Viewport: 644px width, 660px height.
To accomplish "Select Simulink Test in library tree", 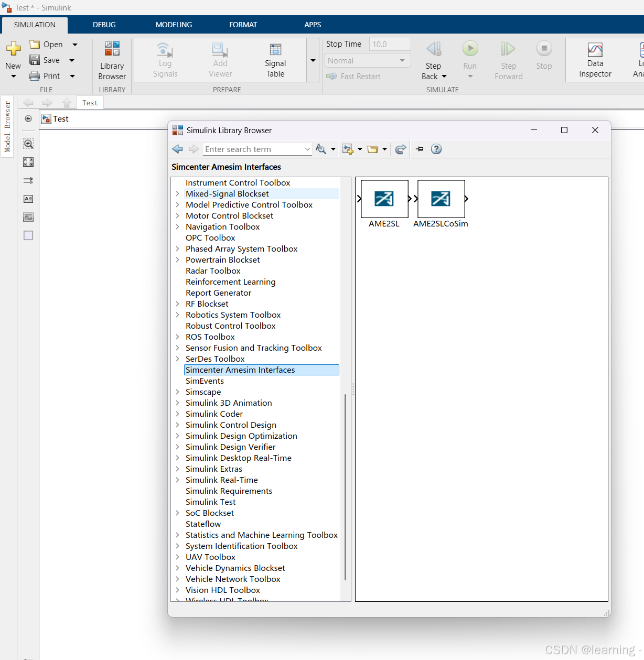I will point(210,502).
